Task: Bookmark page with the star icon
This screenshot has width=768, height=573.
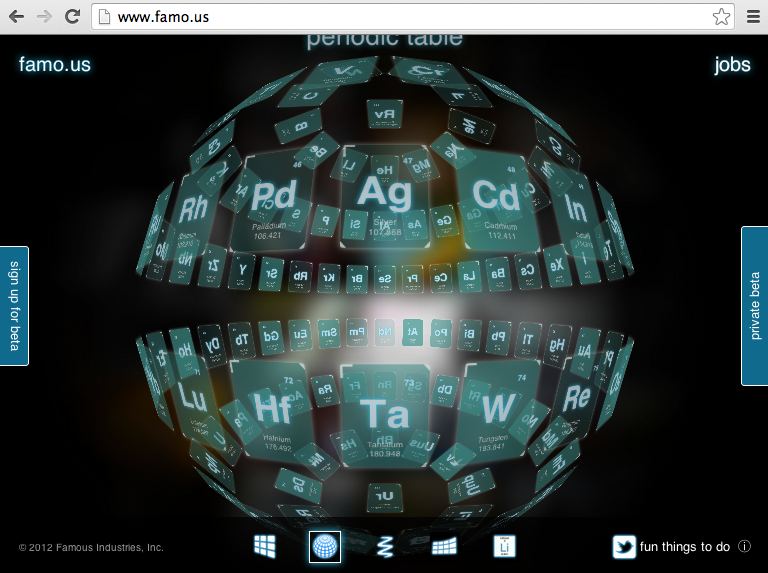Action: tap(721, 17)
